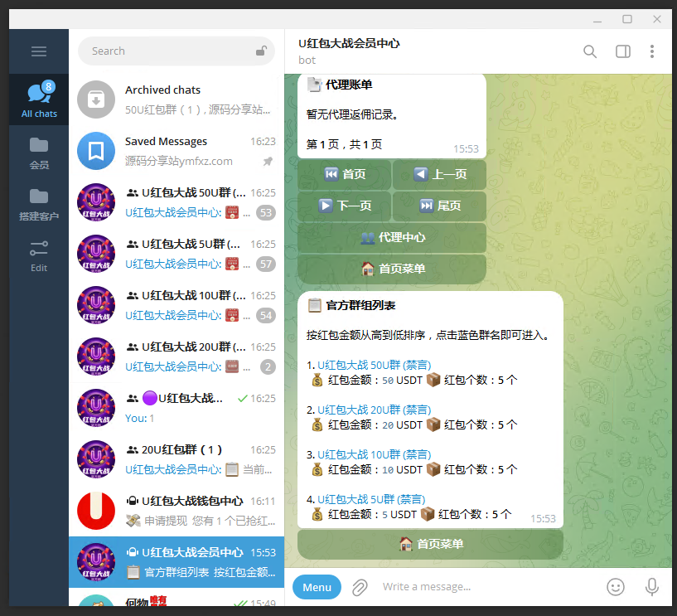
Task: Toggle the right info side panel
Action: pos(622,51)
